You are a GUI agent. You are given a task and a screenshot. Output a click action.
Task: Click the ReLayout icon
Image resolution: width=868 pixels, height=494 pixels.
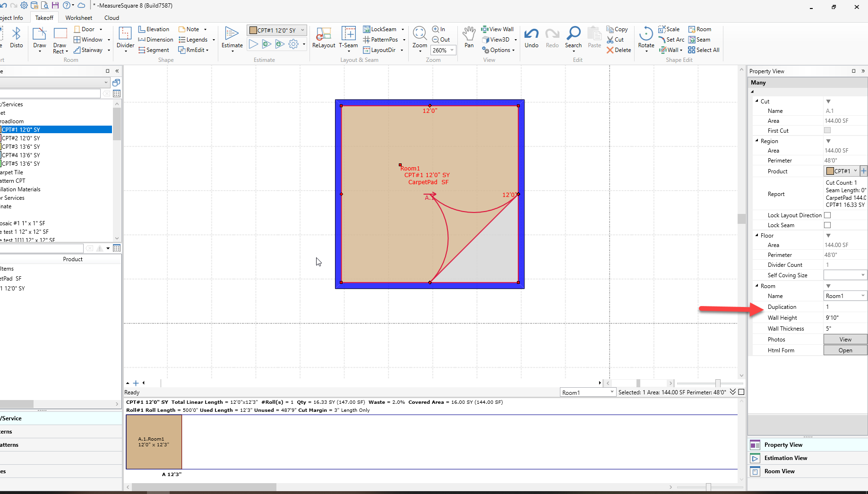(324, 34)
